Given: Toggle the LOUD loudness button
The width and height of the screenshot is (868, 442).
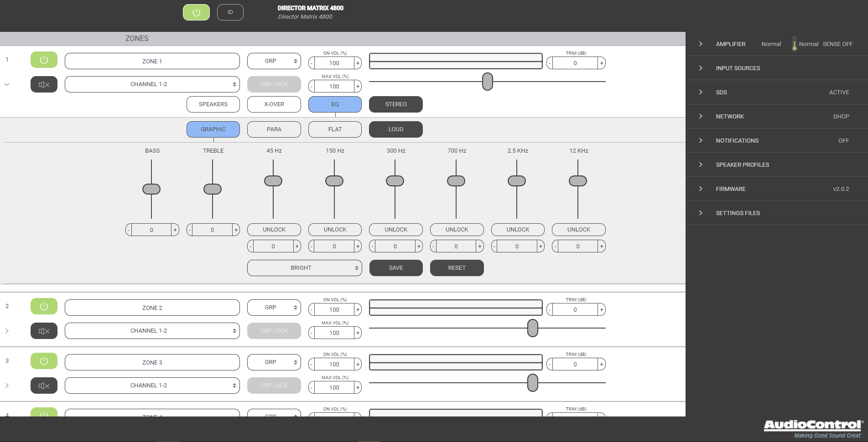Looking at the screenshot, I should (x=395, y=129).
